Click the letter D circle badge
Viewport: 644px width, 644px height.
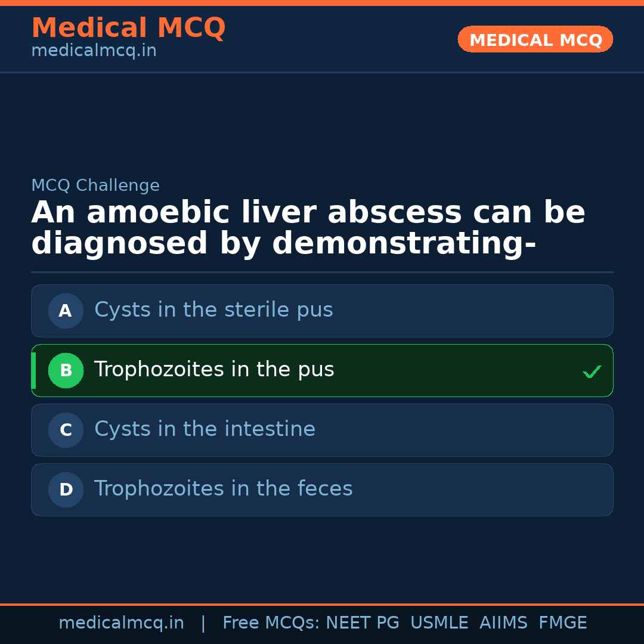coord(66,490)
